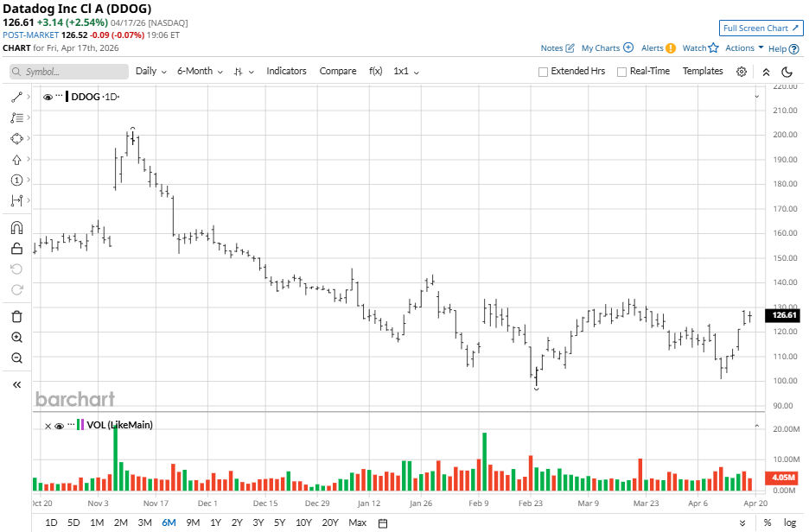Click the Symbol search field
The height and width of the screenshot is (532, 809).
point(69,72)
